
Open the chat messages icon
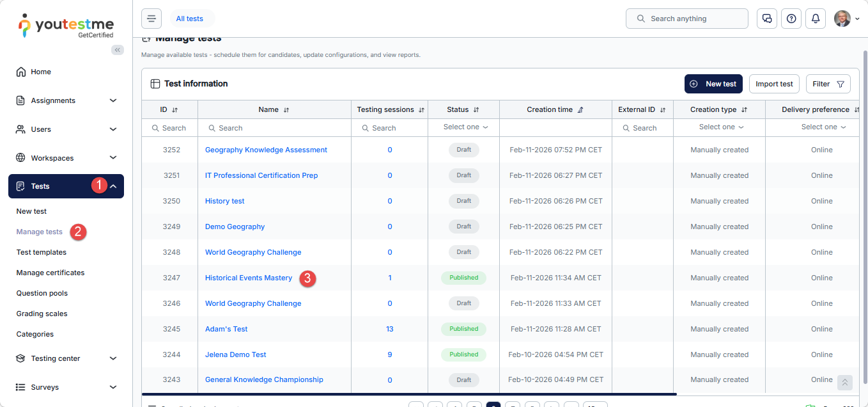[767, 19]
